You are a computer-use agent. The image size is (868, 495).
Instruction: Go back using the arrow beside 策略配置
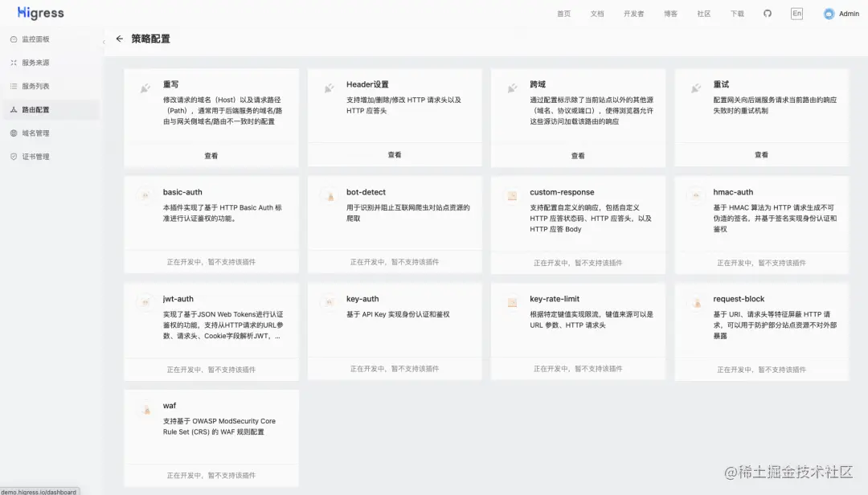point(120,39)
